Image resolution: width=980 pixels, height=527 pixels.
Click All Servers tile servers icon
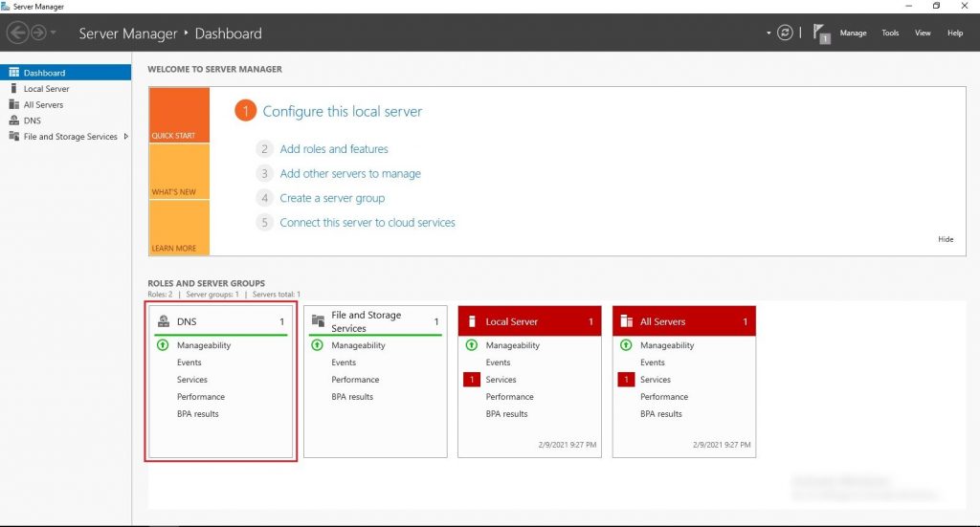[x=626, y=321]
